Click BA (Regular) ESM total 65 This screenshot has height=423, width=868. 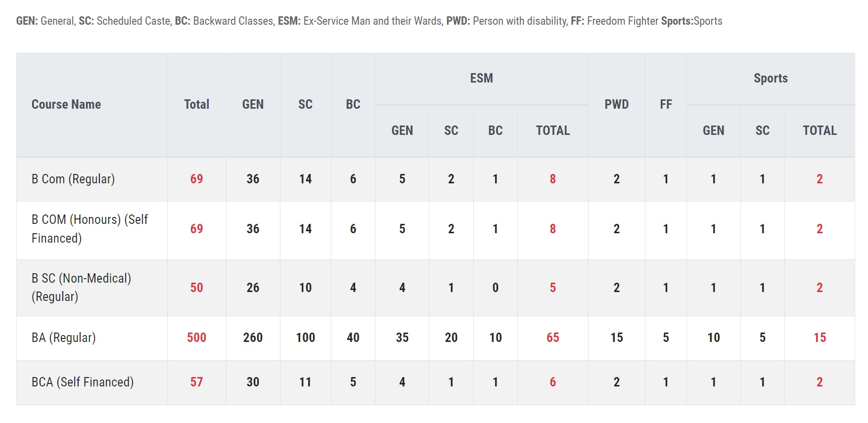pyautogui.click(x=553, y=338)
